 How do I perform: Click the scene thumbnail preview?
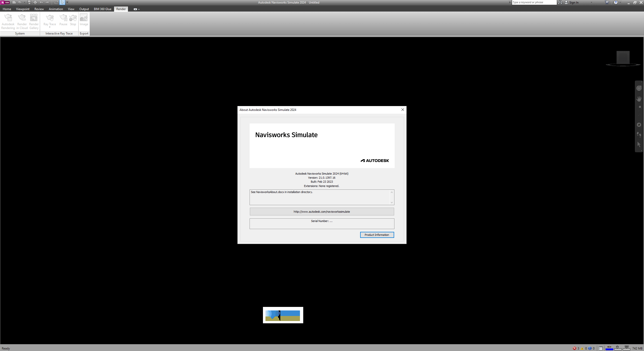[x=283, y=315]
